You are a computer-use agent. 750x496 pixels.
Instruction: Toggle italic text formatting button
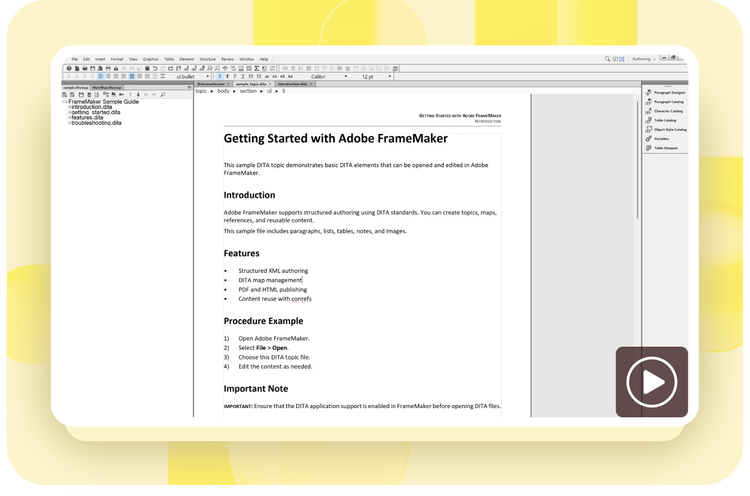235,77
